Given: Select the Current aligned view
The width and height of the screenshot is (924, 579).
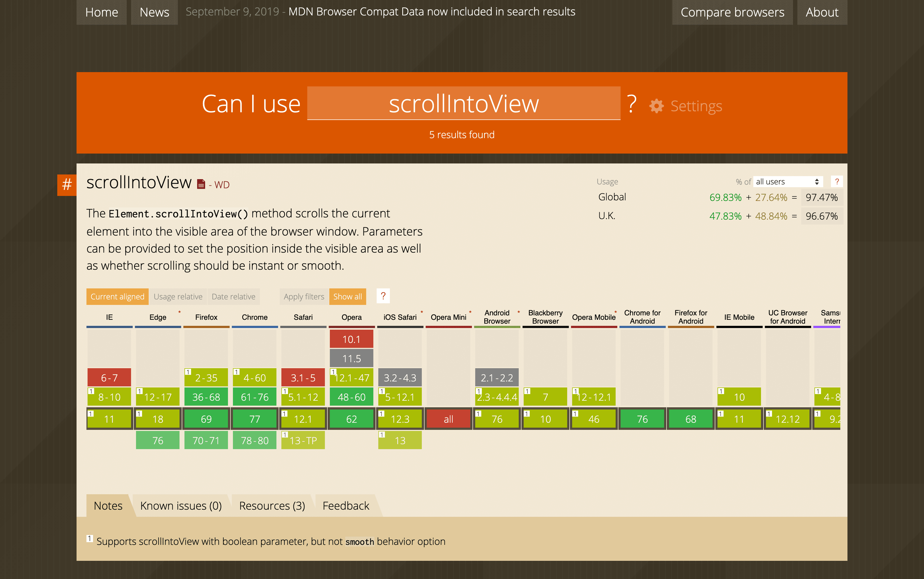Looking at the screenshot, I should click(117, 296).
